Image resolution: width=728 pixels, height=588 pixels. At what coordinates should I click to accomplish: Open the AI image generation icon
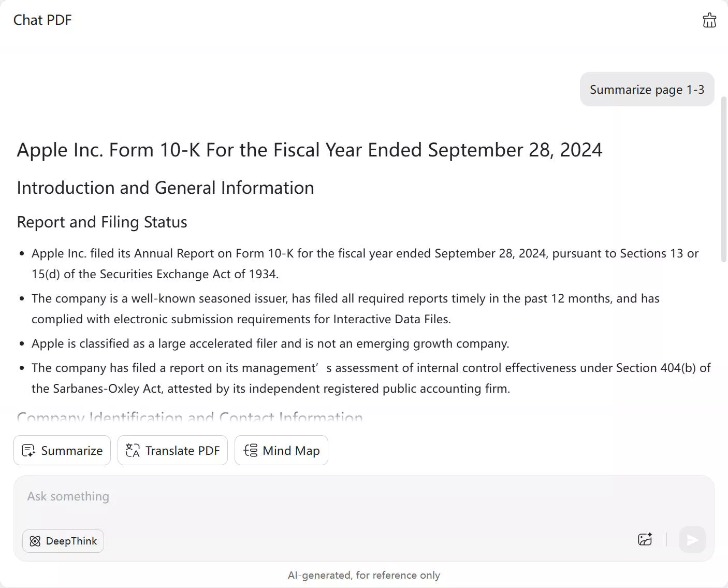coord(645,539)
